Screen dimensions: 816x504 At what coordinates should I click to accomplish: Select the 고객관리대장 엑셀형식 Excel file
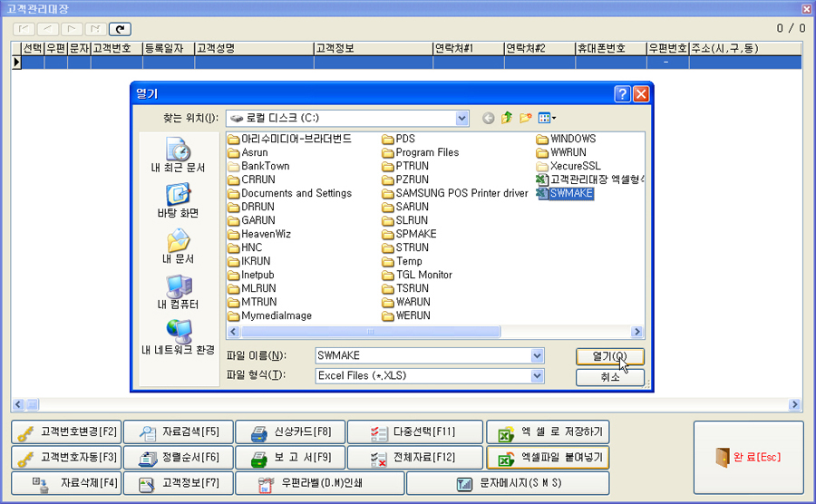point(590,179)
